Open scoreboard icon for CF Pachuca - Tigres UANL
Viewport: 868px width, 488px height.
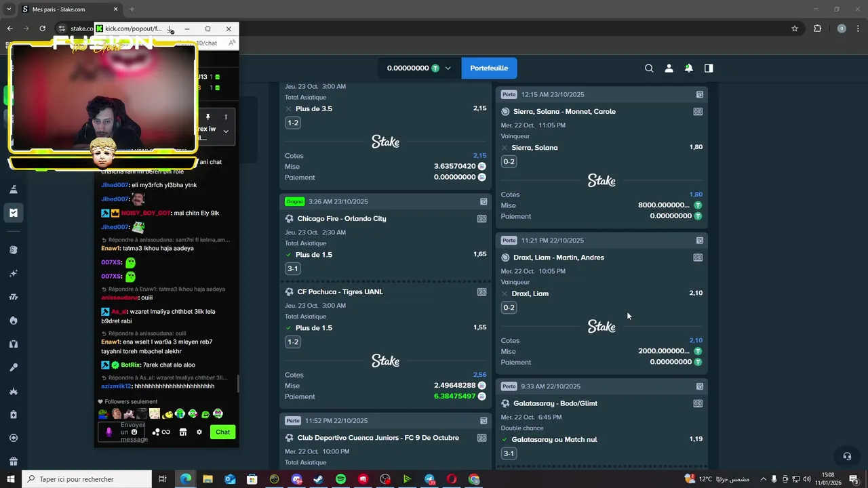[x=481, y=292]
